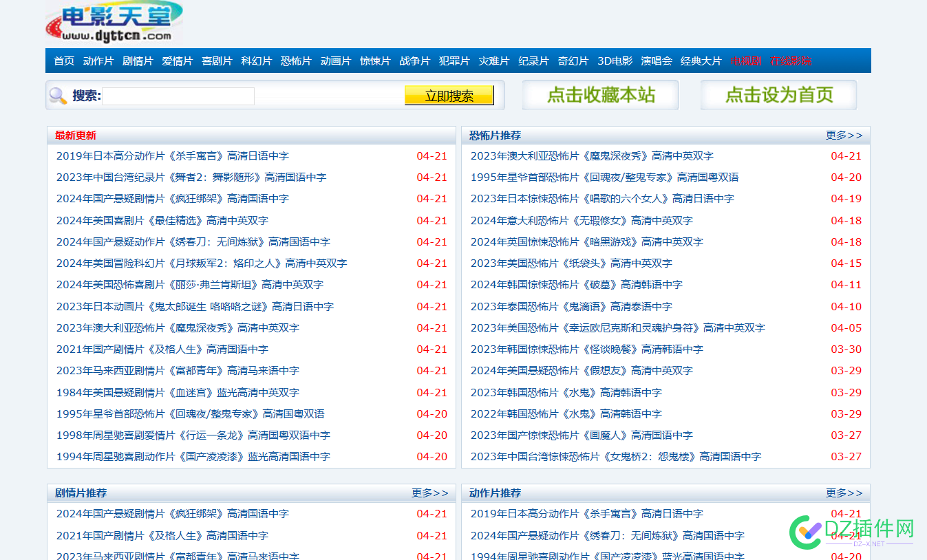Open 1998年周星驰《行运一条龙》 link
The width and height of the screenshot is (927, 560).
pos(193,435)
